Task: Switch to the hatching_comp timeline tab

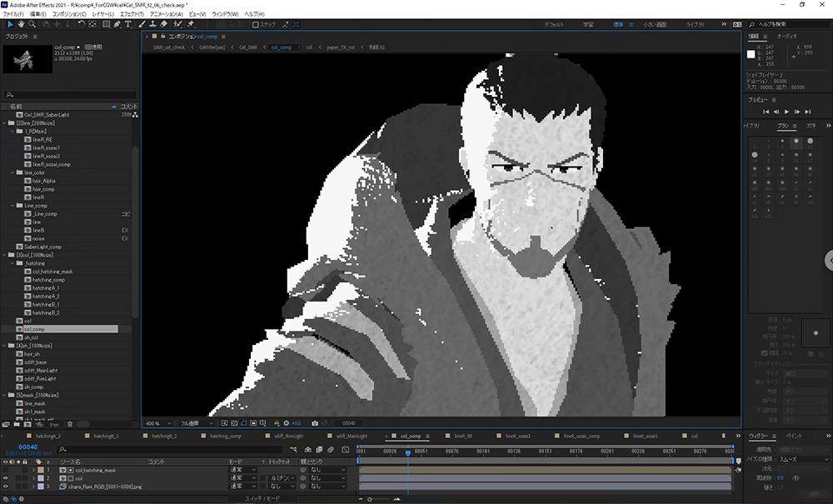Action: [226, 436]
